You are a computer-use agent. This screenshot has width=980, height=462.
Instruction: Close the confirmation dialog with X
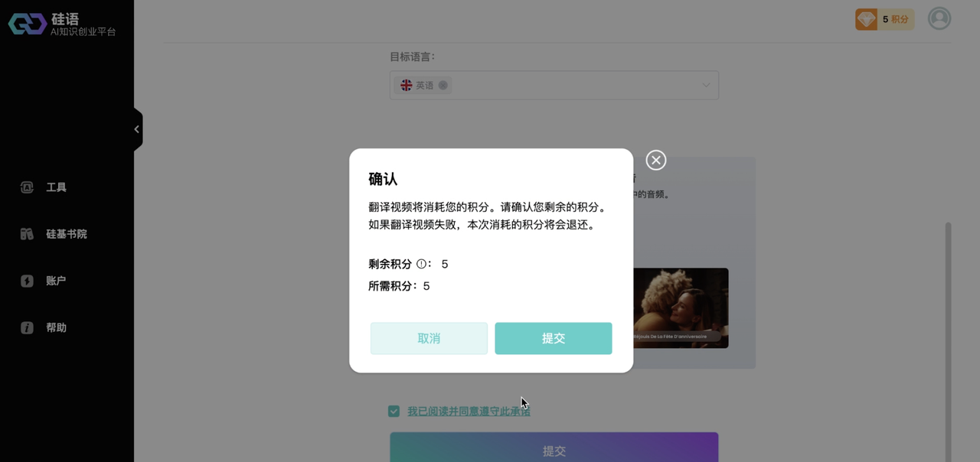point(656,160)
